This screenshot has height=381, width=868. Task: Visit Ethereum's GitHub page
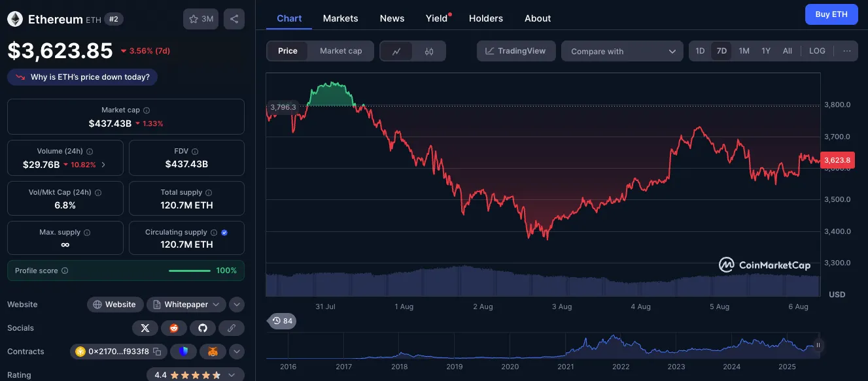point(202,327)
